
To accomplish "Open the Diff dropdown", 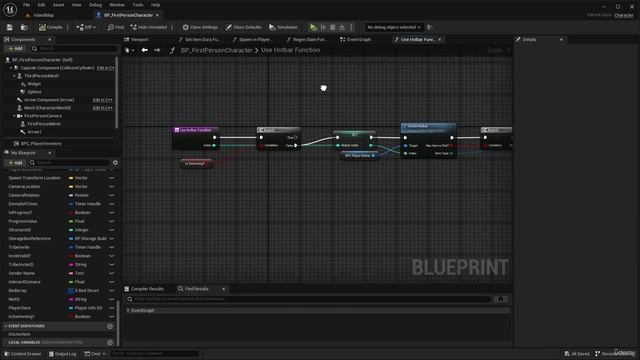I will pyautogui.click(x=86, y=27).
